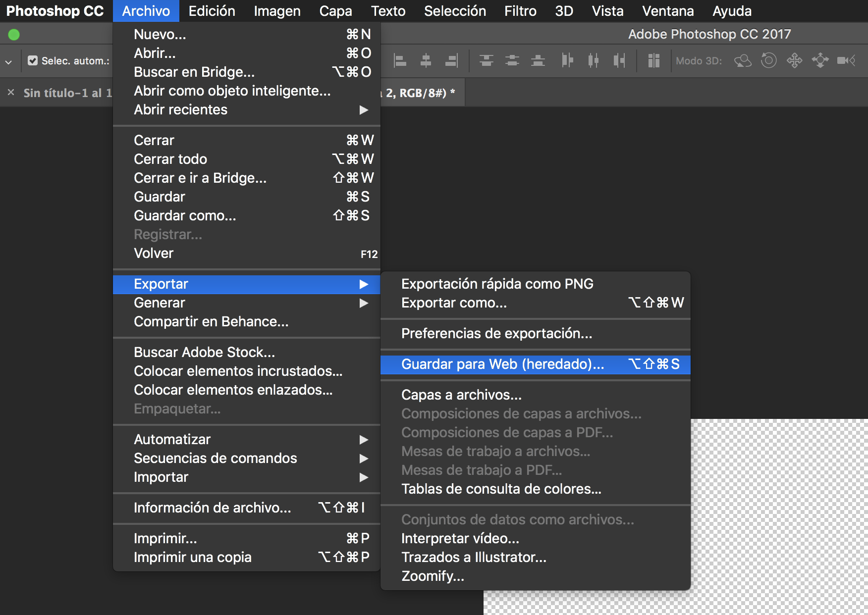Image resolution: width=868 pixels, height=615 pixels.
Task: Open the Filtro menu
Action: pyautogui.click(x=520, y=11)
